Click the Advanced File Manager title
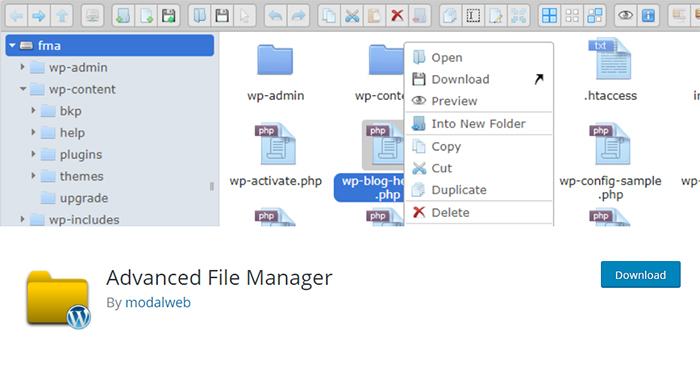The image size is (700, 374). click(219, 278)
